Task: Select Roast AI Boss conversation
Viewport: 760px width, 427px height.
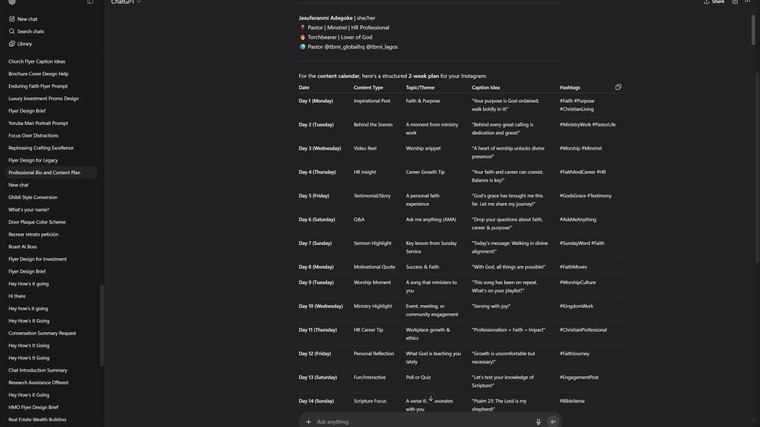Action: (x=23, y=247)
